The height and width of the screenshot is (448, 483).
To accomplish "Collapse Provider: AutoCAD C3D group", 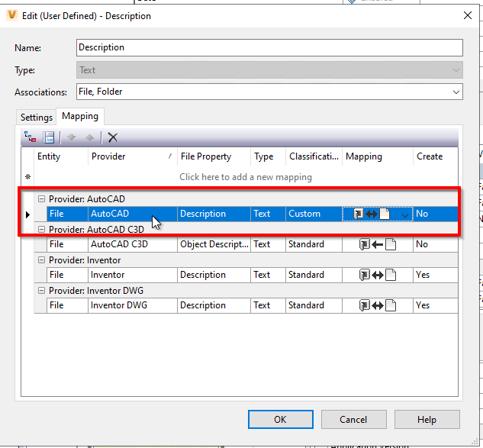I will coord(41,230).
